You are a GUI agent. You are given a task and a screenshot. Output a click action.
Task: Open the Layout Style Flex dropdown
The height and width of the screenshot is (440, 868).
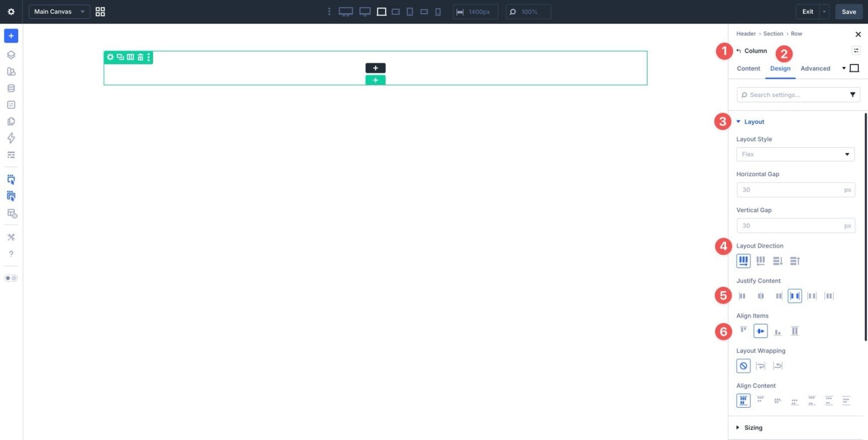click(x=796, y=154)
